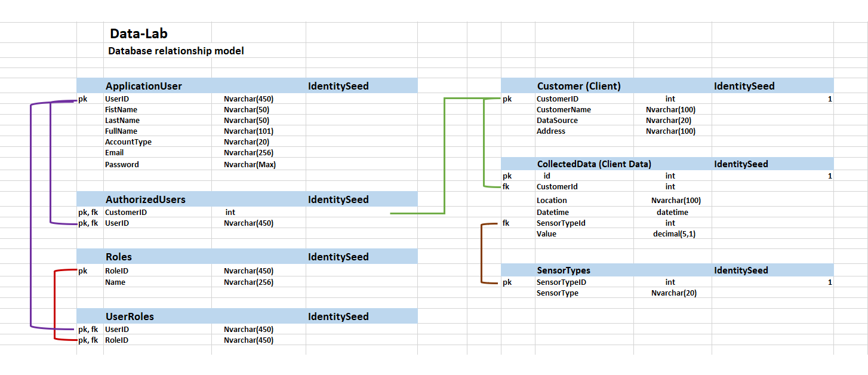Select the CustomerID field in the Customer table
This screenshot has width=868, height=375.
point(558,99)
